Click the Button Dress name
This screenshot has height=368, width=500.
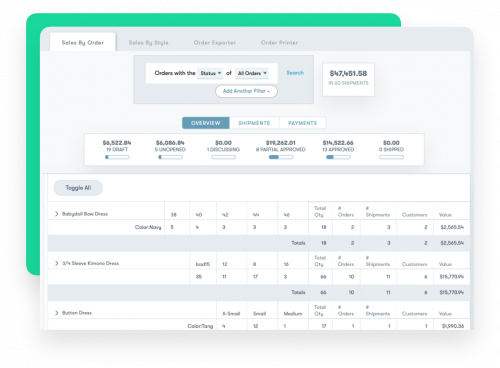pos(77,313)
